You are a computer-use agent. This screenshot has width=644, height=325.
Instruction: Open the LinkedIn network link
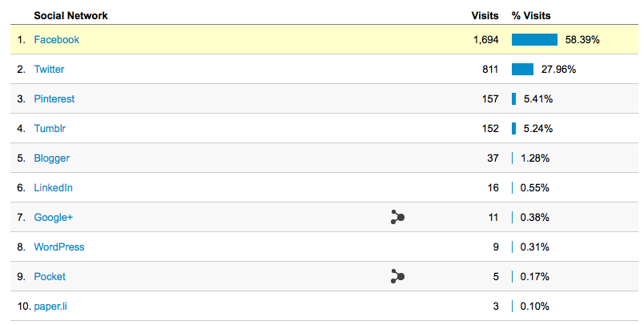(54, 187)
